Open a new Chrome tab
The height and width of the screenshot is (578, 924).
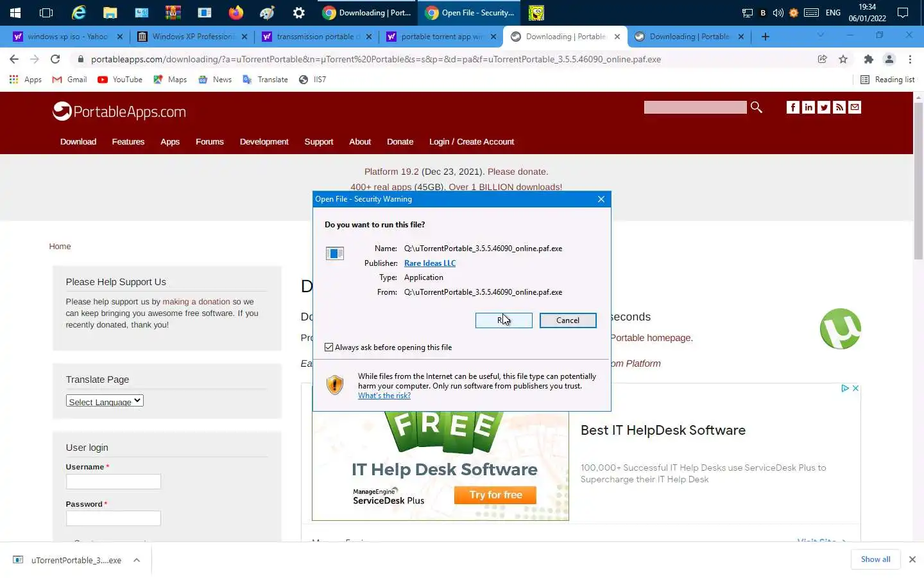(765, 37)
